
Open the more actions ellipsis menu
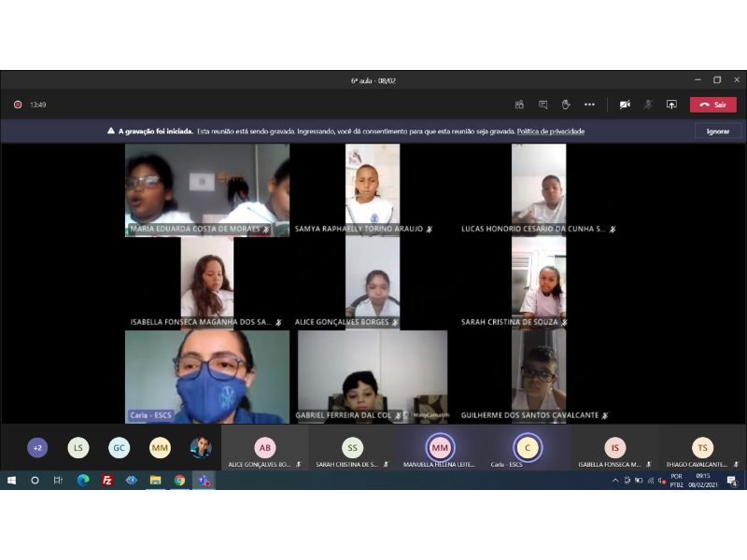589,105
